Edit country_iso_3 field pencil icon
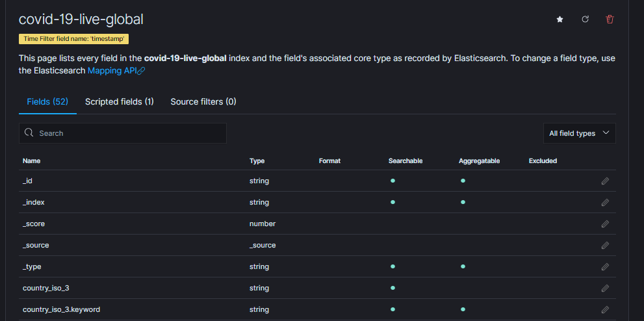 coord(605,289)
